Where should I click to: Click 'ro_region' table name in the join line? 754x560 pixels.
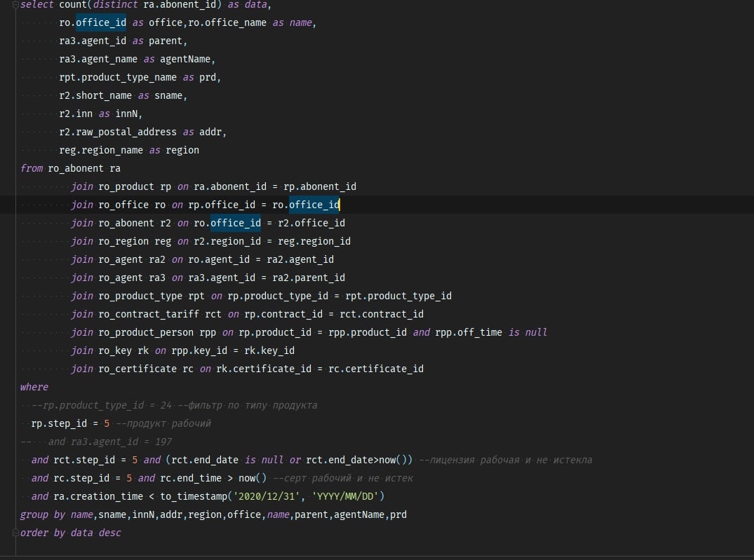(x=123, y=241)
